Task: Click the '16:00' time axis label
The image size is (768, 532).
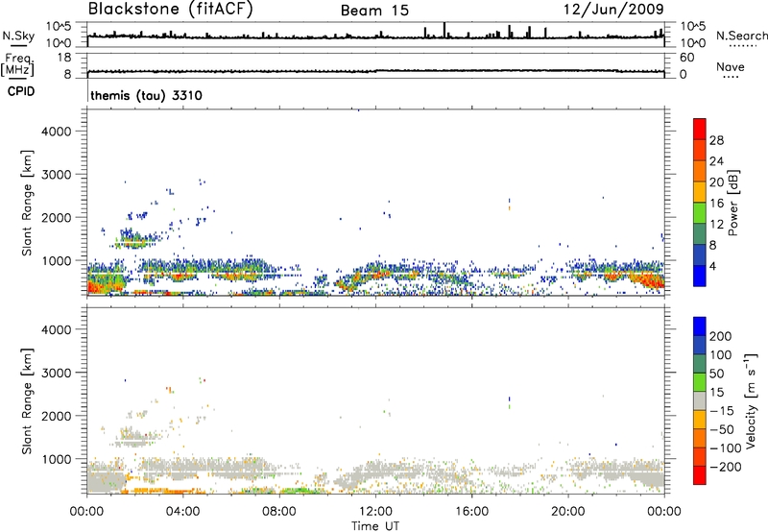Action: pyautogui.click(x=471, y=512)
